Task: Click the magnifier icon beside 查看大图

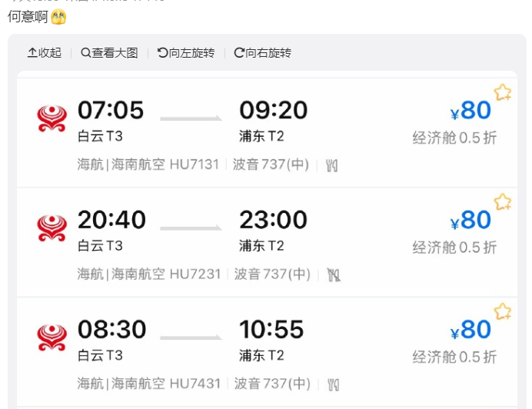Action: [85, 53]
